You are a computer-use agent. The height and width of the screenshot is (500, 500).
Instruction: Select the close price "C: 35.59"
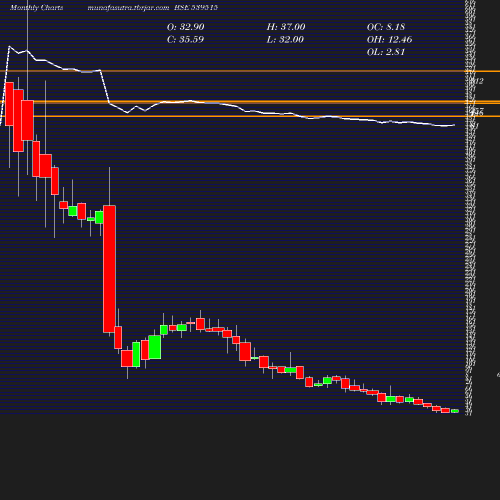pos(185,40)
